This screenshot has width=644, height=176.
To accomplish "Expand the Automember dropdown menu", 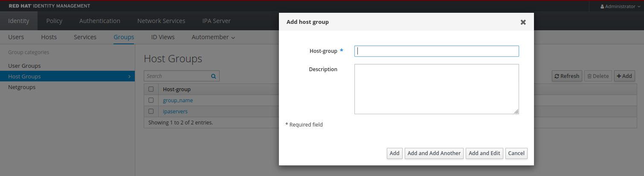I will 213,37.
